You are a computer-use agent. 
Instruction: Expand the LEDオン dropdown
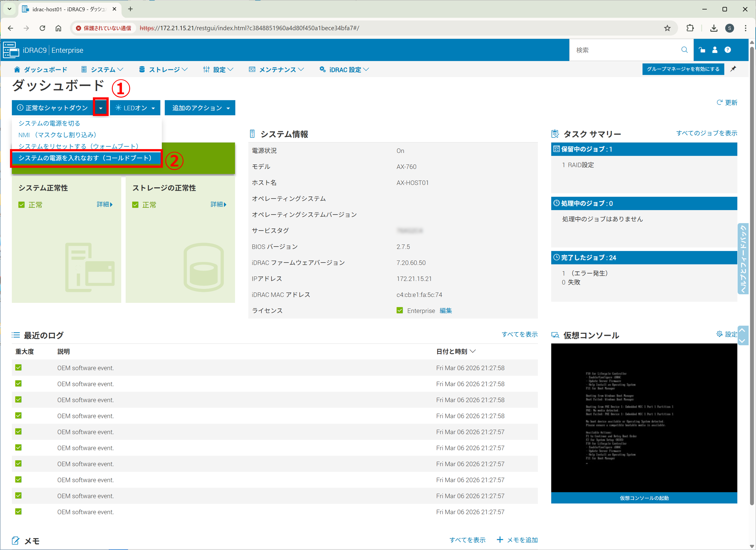[153, 108]
